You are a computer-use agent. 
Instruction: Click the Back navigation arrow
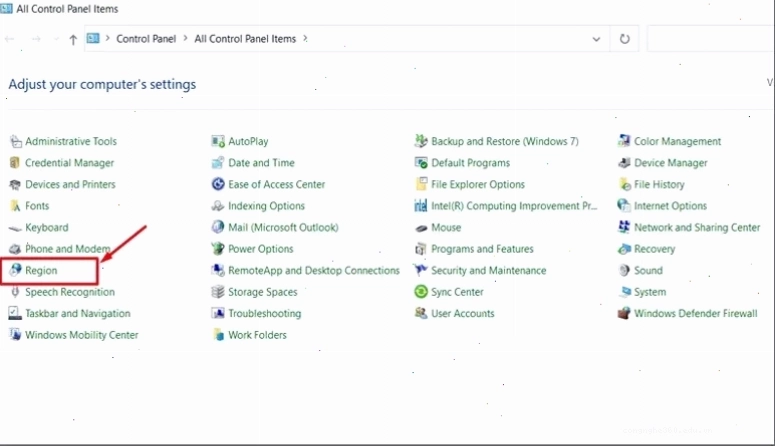coord(9,39)
